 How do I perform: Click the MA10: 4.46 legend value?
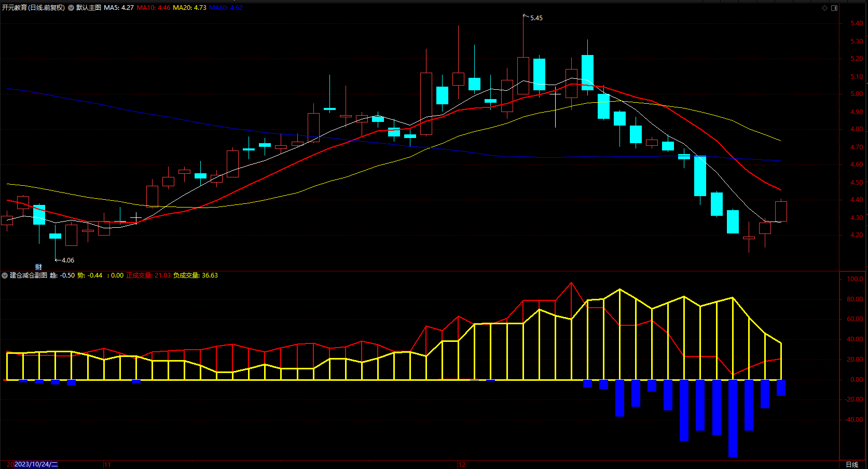[x=154, y=8]
